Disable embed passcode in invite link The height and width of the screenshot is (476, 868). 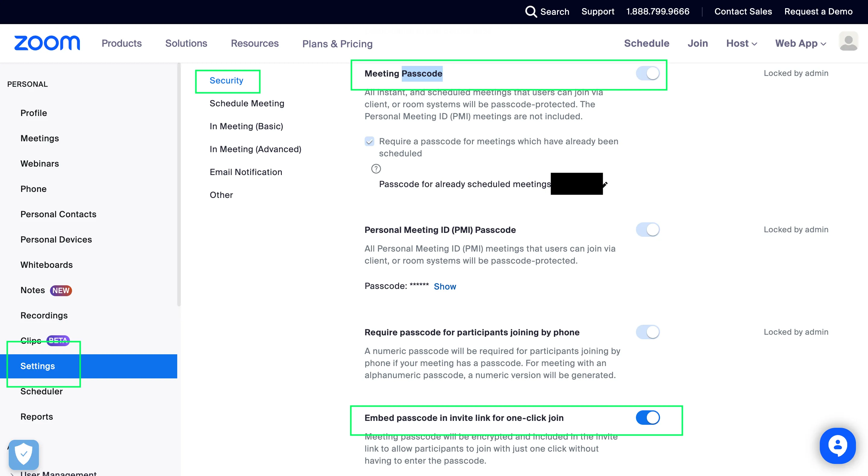[648, 418]
